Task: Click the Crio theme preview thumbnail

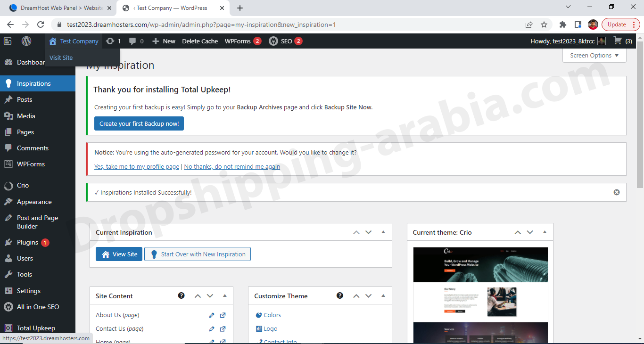Action: click(480, 295)
